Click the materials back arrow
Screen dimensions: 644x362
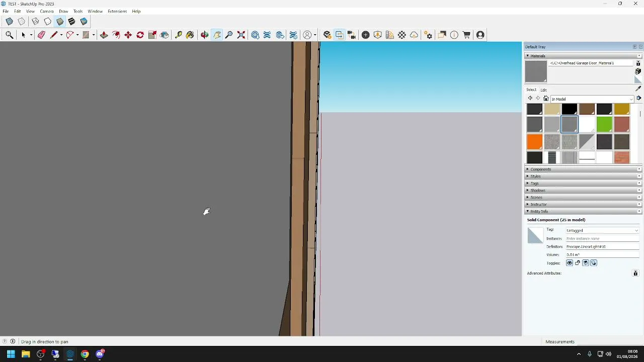point(530,99)
